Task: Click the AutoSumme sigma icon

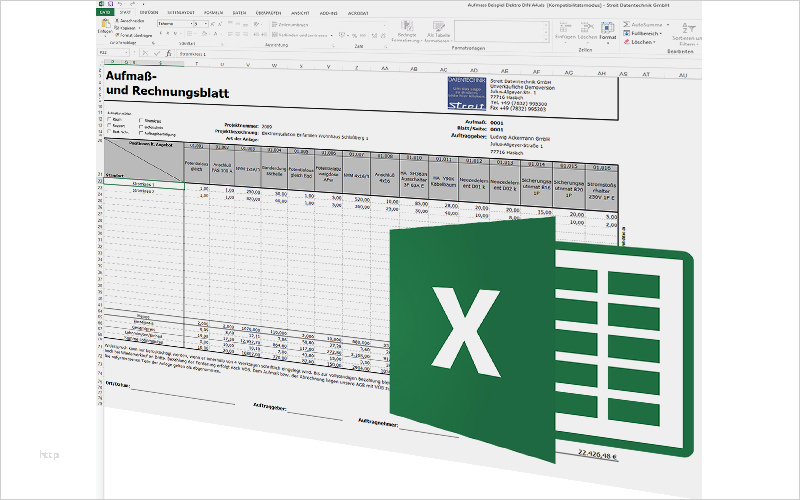Action: point(625,22)
